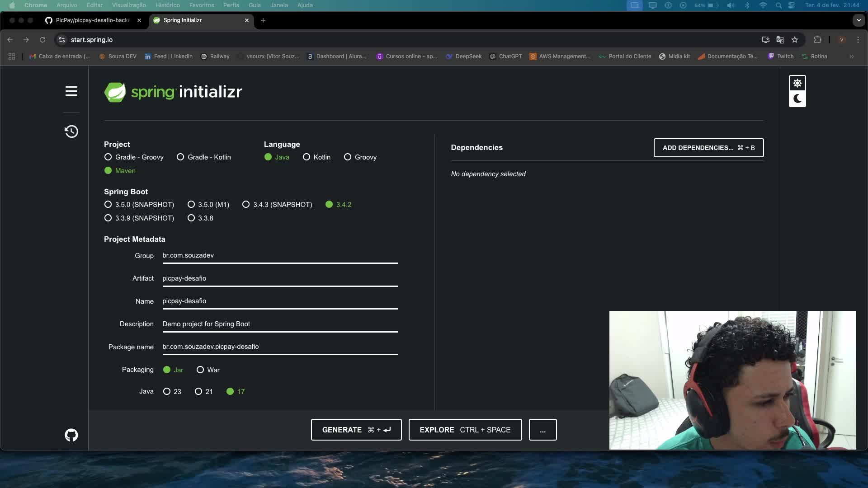Close the Spring Initializr tab
The height and width of the screenshot is (488, 868).
(247, 20)
